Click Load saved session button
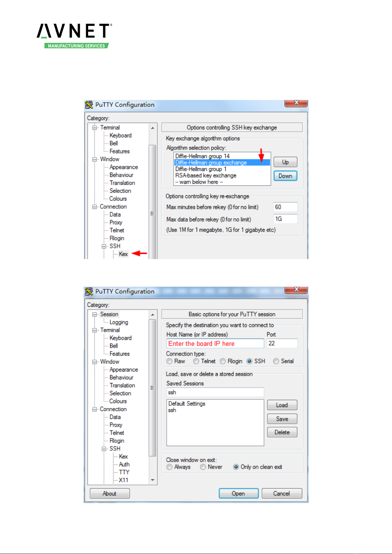 282,405
